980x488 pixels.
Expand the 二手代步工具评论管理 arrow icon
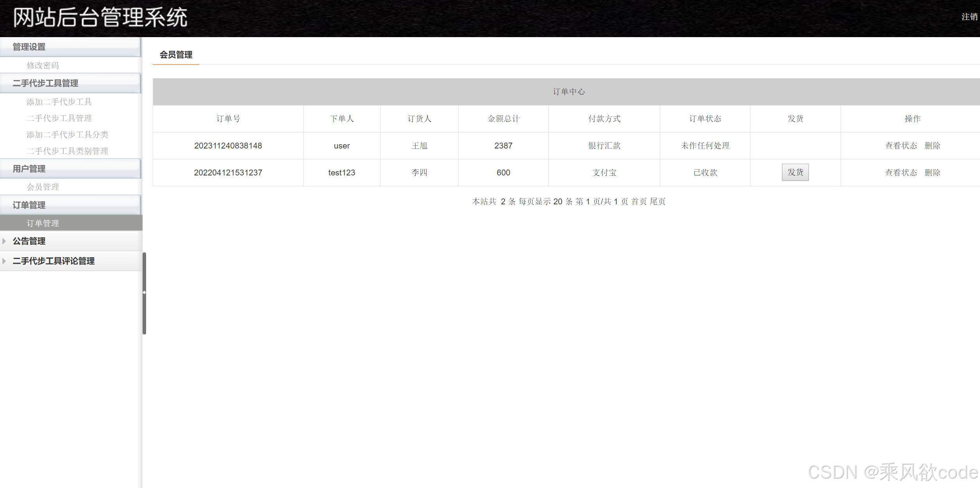[4, 261]
